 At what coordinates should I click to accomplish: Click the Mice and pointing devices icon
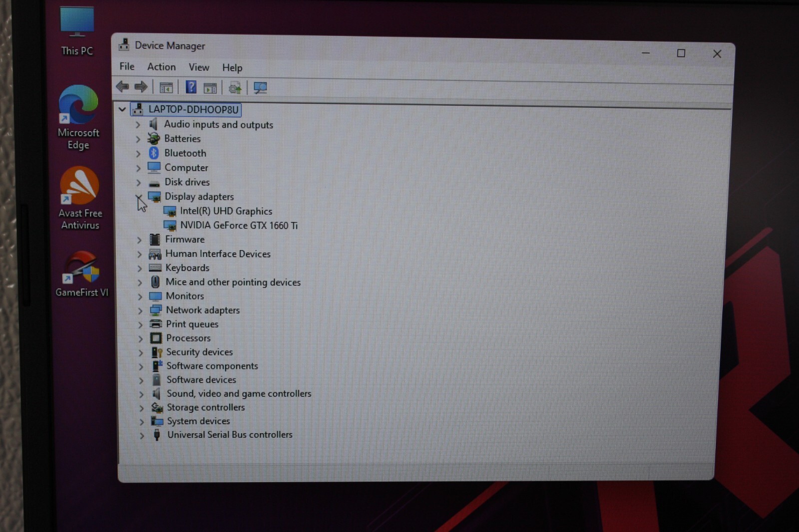(155, 282)
